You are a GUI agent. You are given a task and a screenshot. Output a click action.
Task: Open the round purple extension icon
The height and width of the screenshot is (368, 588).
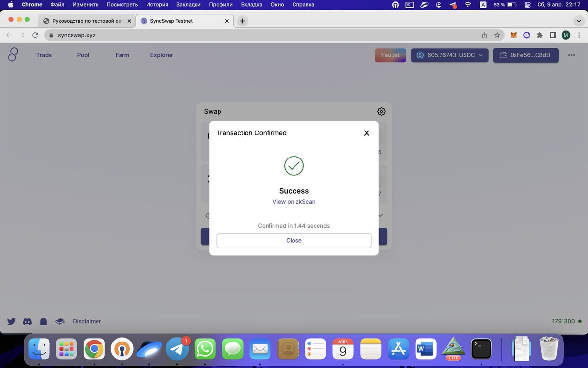point(527,35)
